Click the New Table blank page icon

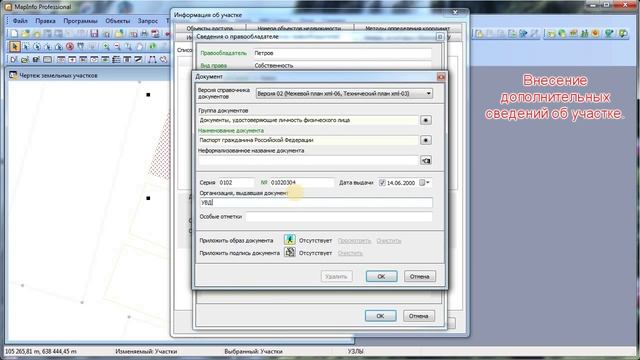pyautogui.click(x=14, y=34)
